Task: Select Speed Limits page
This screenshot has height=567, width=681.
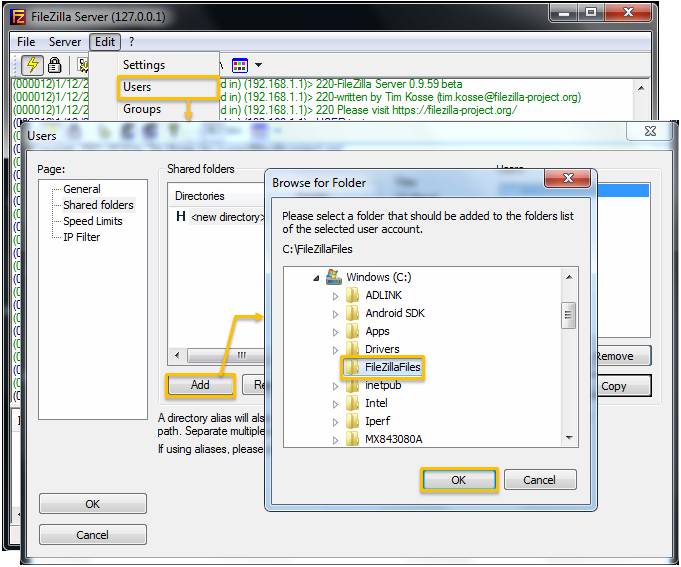Action: click(x=93, y=221)
